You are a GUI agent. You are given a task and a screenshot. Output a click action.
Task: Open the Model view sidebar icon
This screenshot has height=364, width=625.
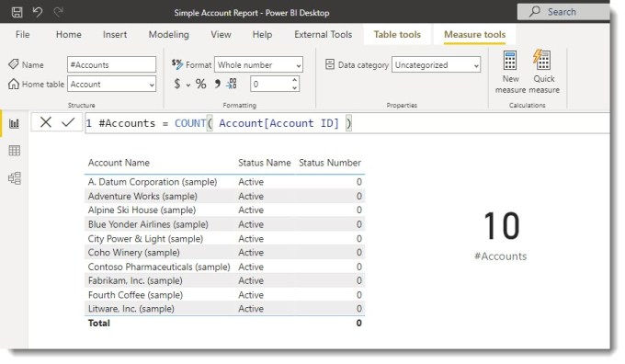tap(15, 177)
